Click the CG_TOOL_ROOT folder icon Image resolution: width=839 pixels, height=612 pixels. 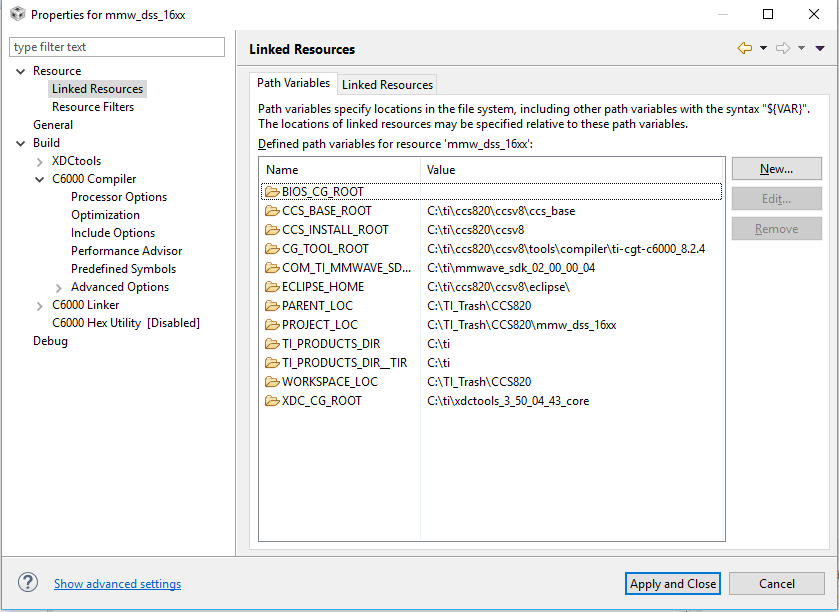[271, 249]
